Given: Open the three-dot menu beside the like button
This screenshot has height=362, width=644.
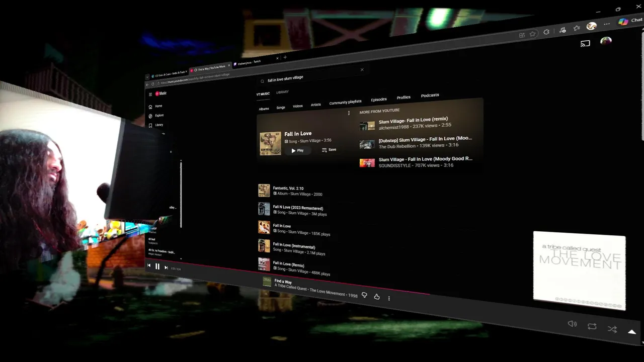Looking at the screenshot, I should tap(389, 298).
